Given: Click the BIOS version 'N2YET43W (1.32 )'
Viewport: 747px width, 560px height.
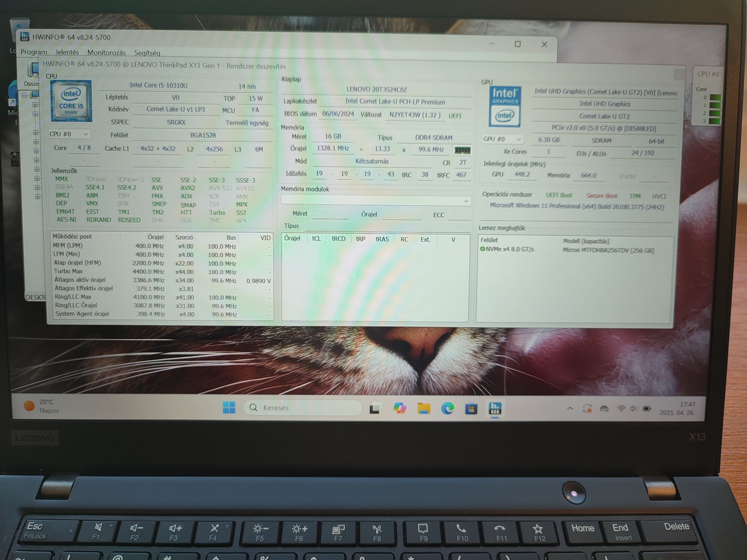Looking at the screenshot, I should (x=415, y=115).
